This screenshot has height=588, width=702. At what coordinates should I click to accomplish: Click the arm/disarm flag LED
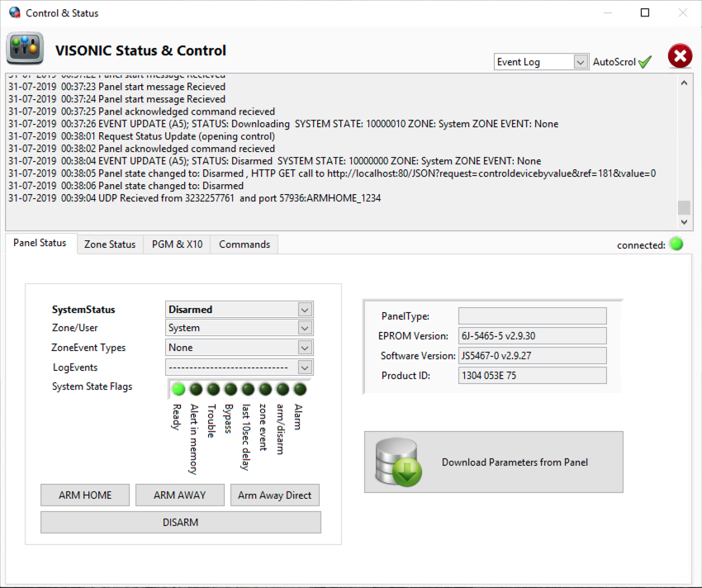tap(282, 389)
